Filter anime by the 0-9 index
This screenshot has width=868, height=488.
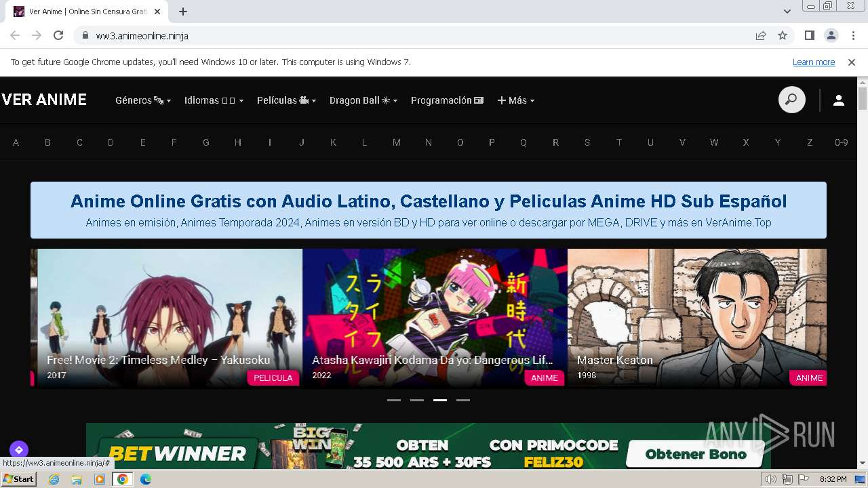click(842, 142)
